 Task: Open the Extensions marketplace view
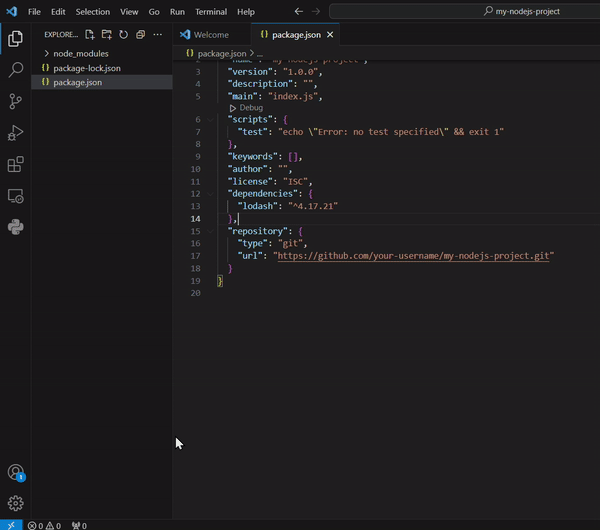point(16,165)
